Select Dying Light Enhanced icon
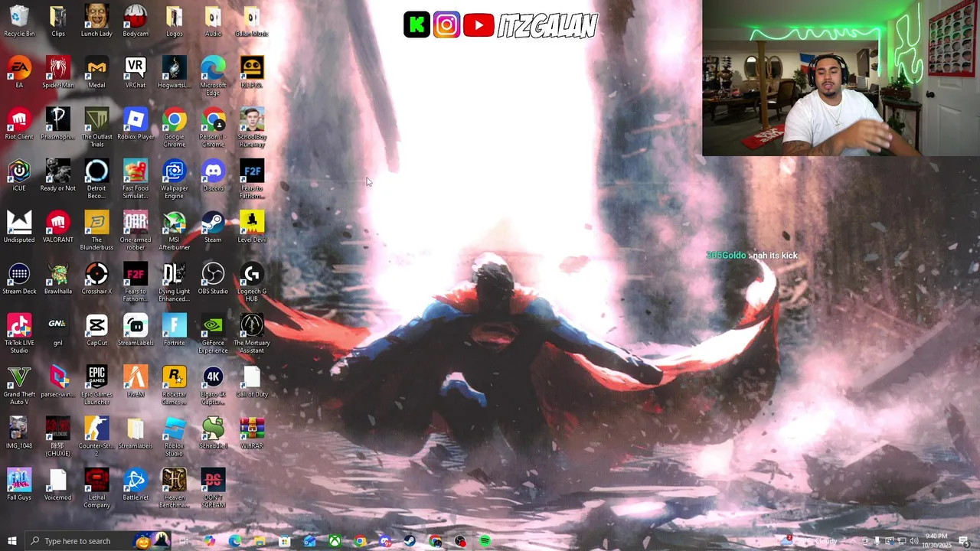This screenshot has width=980, height=551. pyautogui.click(x=175, y=282)
